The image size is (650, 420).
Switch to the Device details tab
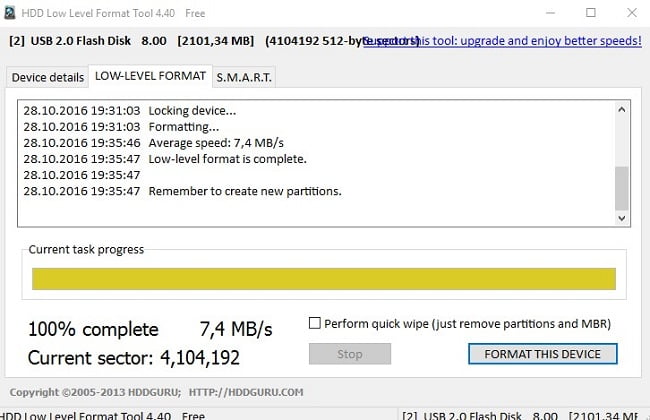click(47, 77)
